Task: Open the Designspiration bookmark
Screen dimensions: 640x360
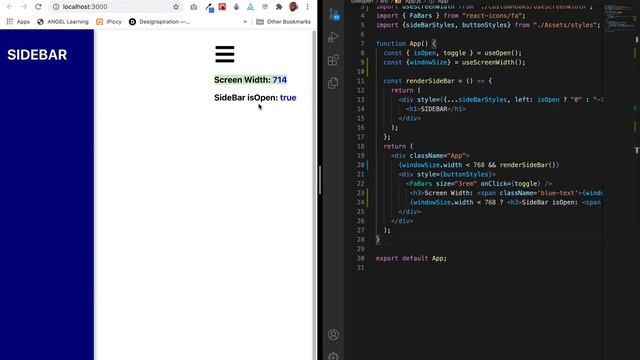Action: [x=159, y=22]
